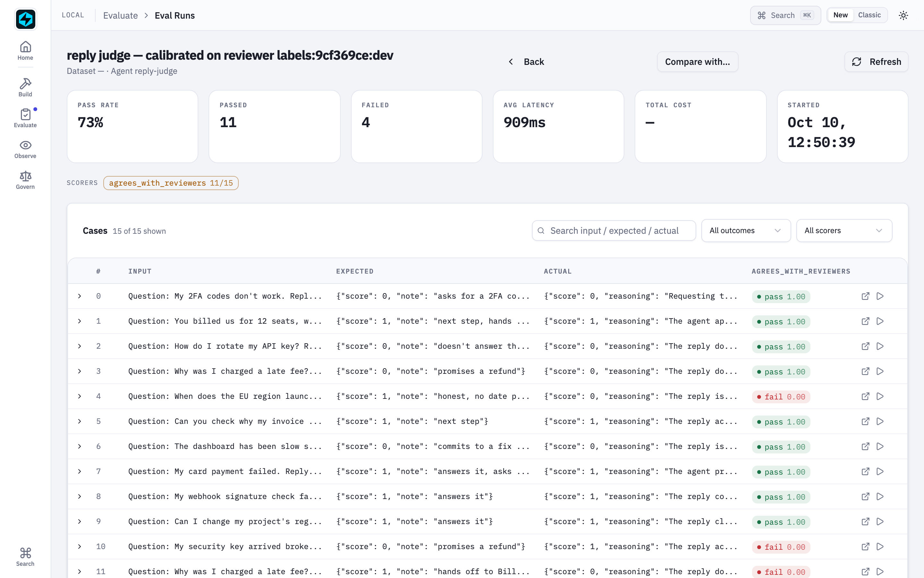The image size is (924, 578).
Task: Rerun case 0 with play icon
Action: coord(880,296)
